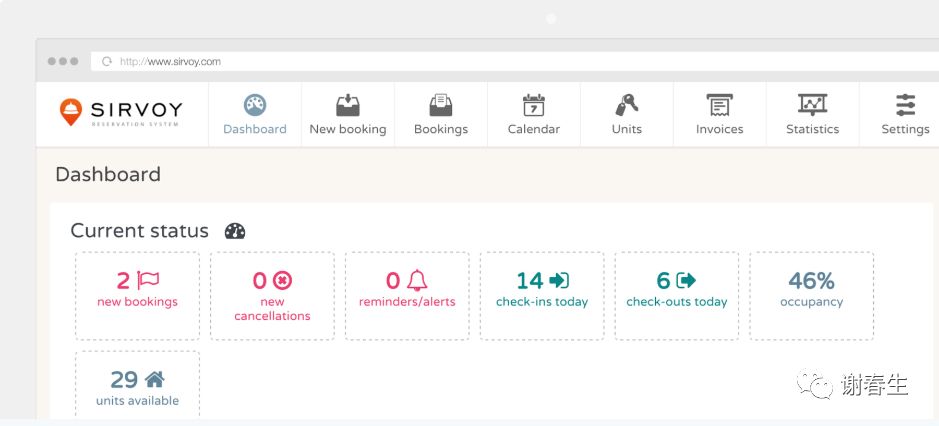Open the new bookings status card
This screenshot has width=939, height=426.
(138, 295)
